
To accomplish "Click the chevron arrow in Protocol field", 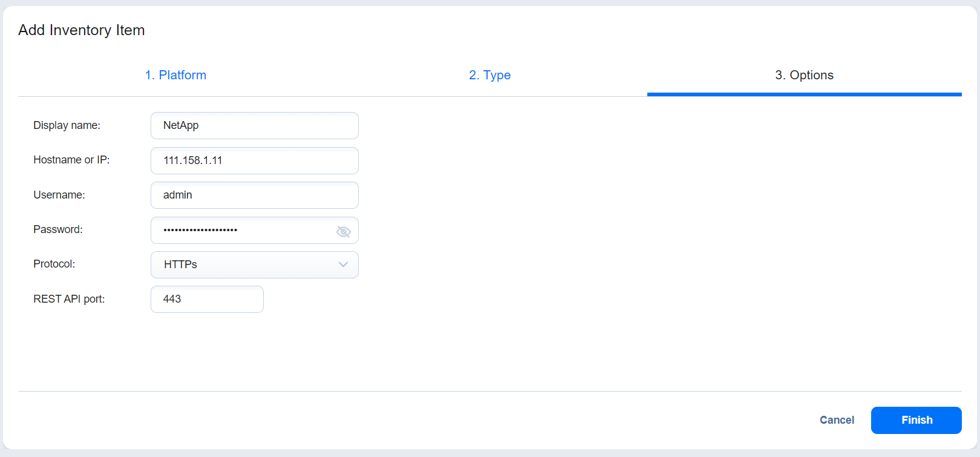I will click(x=343, y=265).
